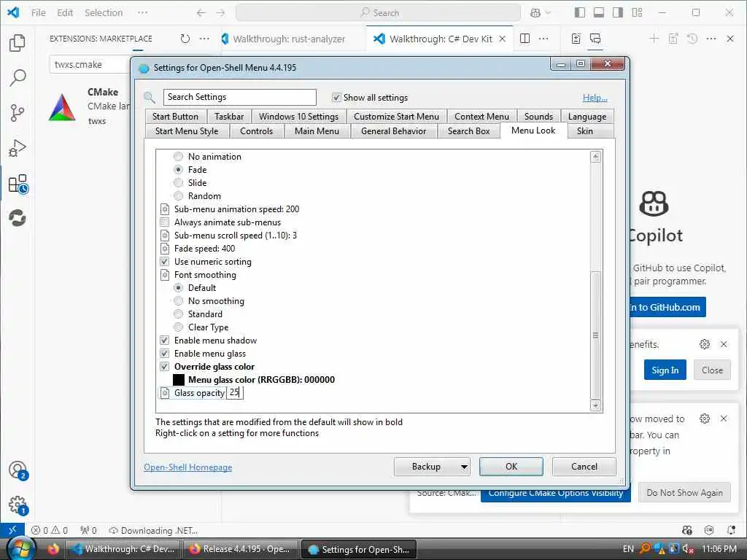Screen dimensions: 747x560
Task: Uncheck Show all settings
Action: pos(336,97)
